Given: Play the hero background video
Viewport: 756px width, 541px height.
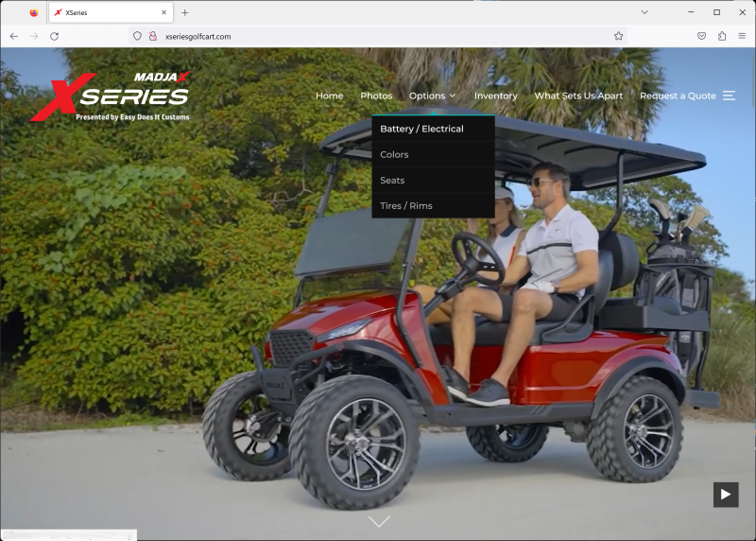Looking at the screenshot, I should (725, 494).
